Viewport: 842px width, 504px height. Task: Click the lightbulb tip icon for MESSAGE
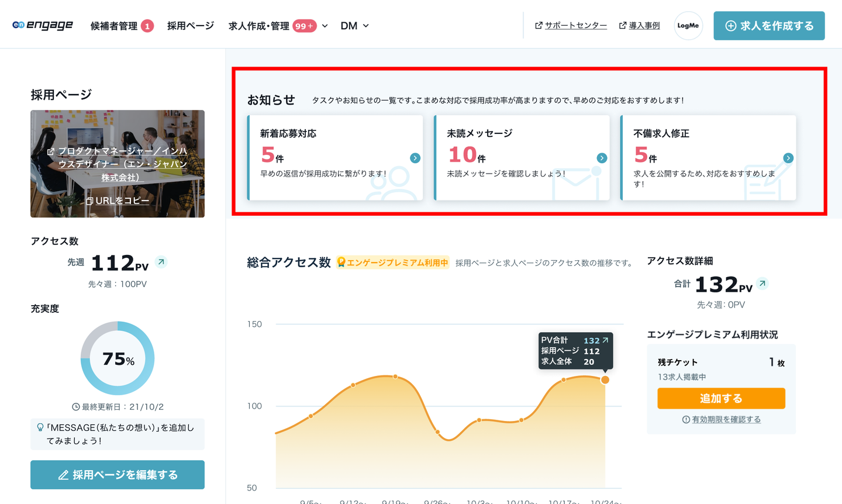pyautogui.click(x=40, y=428)
